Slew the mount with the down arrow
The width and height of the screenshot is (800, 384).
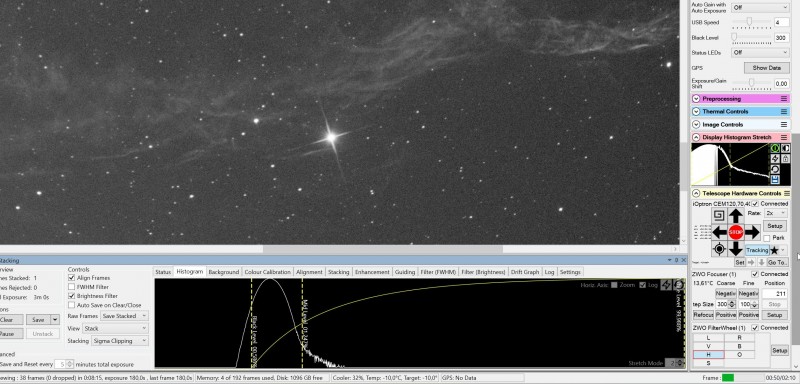tap(735, 249)
